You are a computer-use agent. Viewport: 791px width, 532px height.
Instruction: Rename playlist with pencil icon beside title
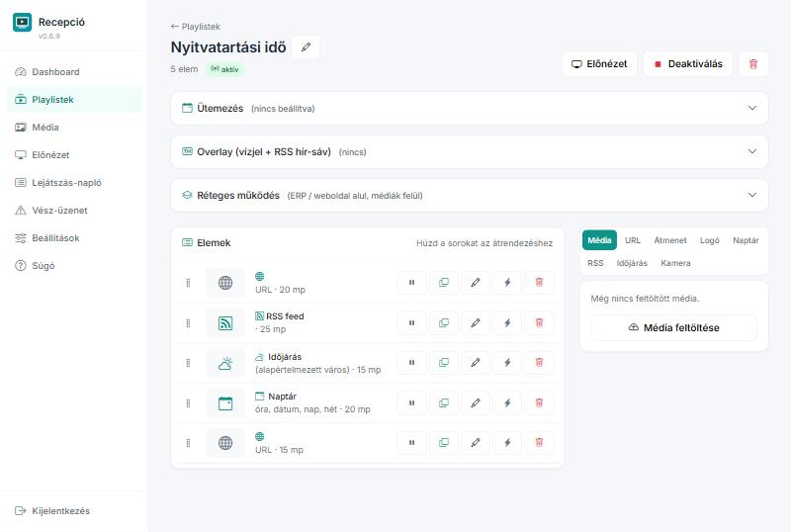point(306,47)
